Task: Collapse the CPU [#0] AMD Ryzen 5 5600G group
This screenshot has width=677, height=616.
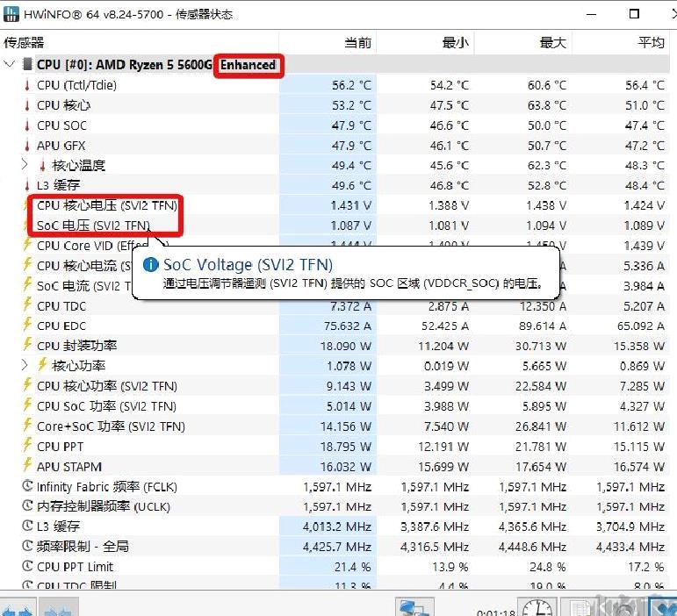Action: 9,65
